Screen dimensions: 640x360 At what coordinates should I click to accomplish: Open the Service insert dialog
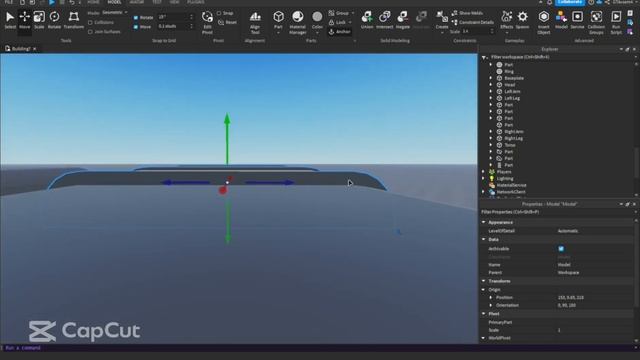pyautogui.click(x=577, y=20)
